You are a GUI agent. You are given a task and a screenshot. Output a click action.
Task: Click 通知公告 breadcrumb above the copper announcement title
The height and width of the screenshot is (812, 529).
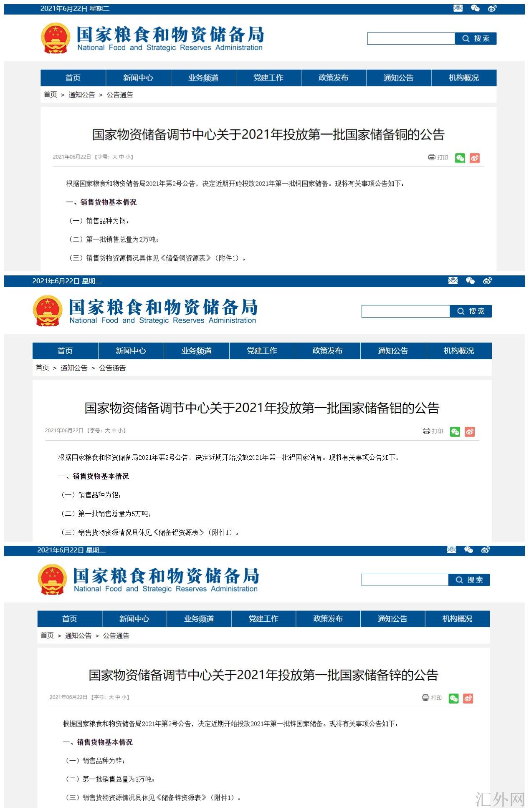(82, 95)
